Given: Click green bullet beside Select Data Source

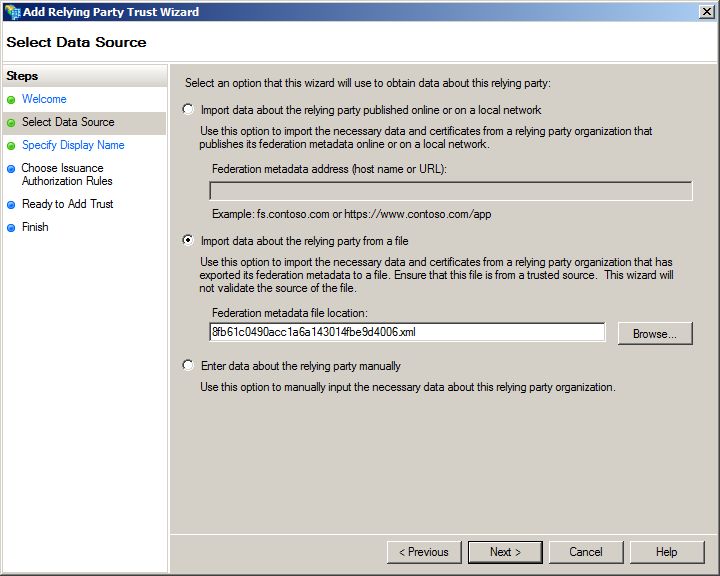Looking at the screenshot, I should (11, 123).
